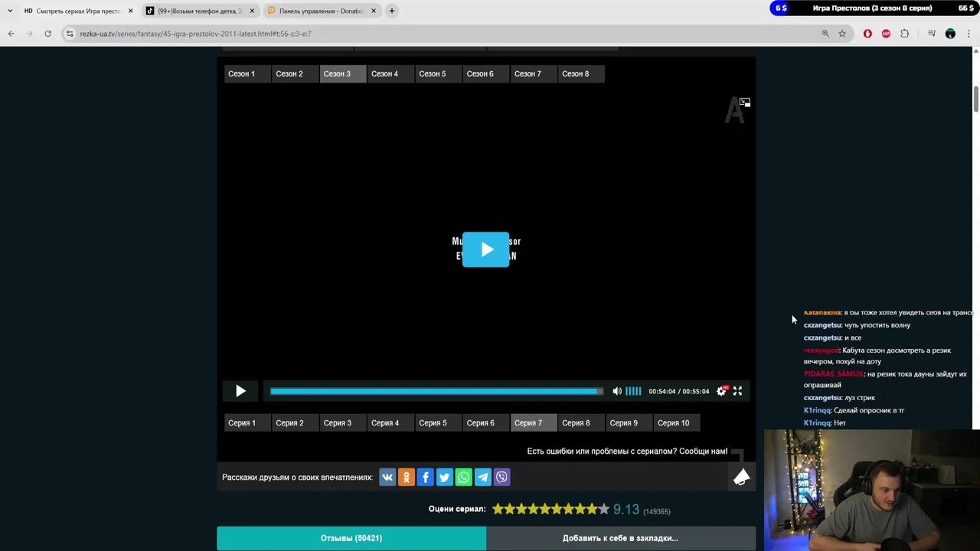Click Добавить к себе в закладки button

[x=621, y=538]
